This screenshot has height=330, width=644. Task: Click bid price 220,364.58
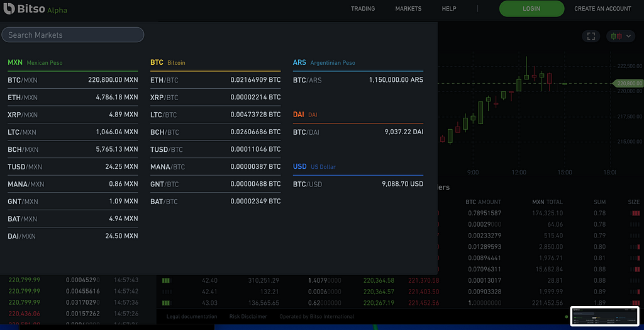click(379, 281)
